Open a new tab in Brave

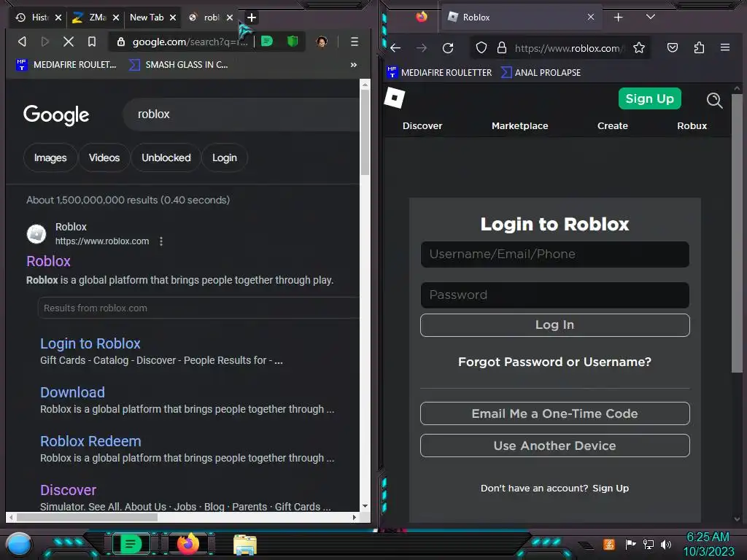click(252, 17)
